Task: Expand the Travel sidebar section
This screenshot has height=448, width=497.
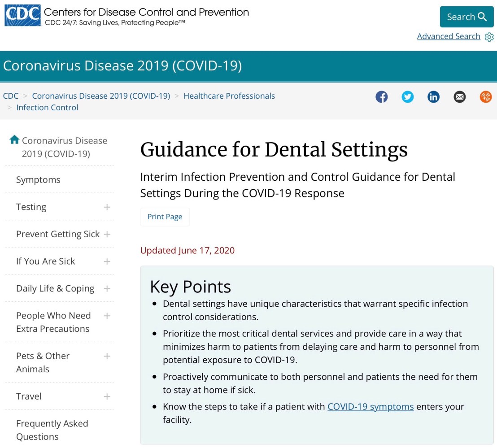Action: [x=107, y=396]
